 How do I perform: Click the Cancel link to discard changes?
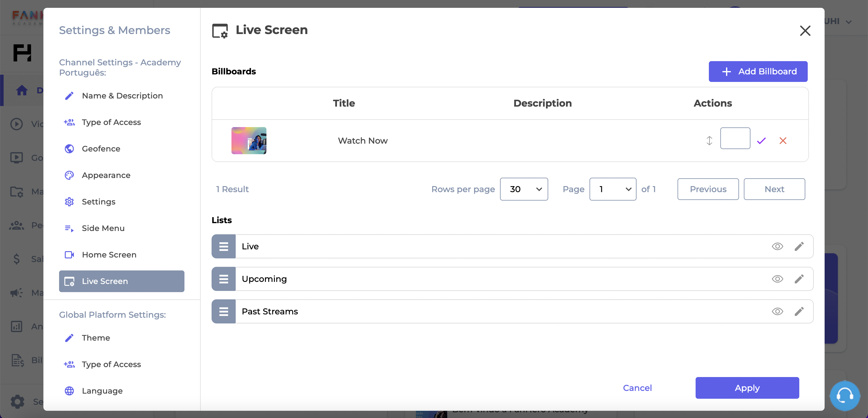pos(637,388)
